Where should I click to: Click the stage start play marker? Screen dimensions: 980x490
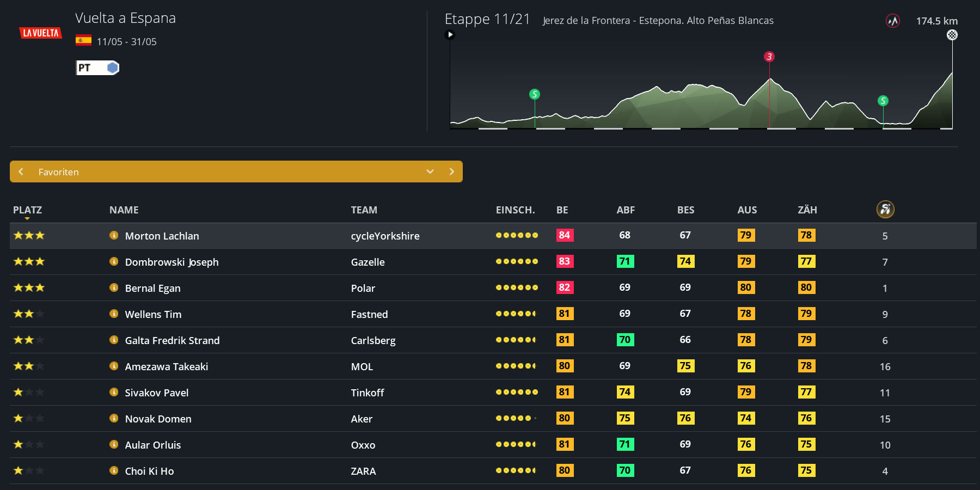coord(450,35)
